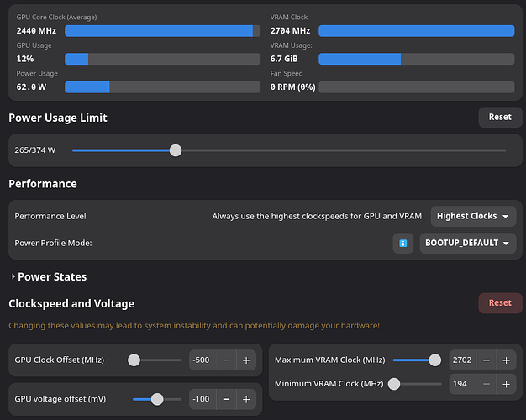The width and height of the screenshot is (526, 420).
Task: Click the GPU Clock Offset value field
Action: (203, 360)
